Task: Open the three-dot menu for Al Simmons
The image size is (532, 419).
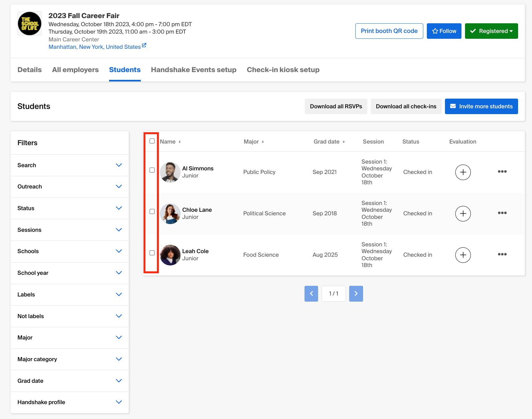Action: (502, 172)
